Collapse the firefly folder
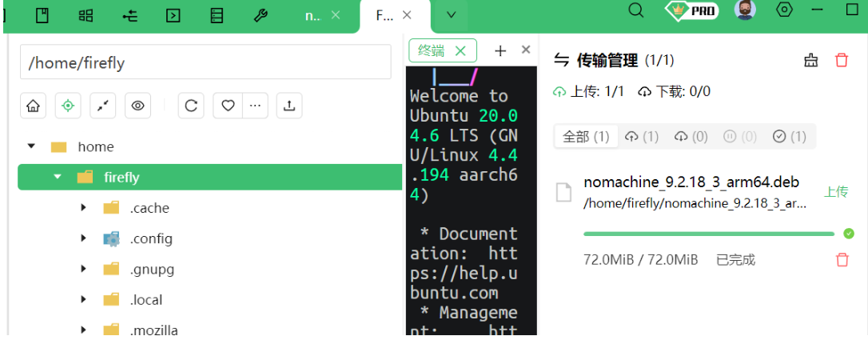Image resolution: width=868 pixels, height=348 pixels. [x=58, y=178]
